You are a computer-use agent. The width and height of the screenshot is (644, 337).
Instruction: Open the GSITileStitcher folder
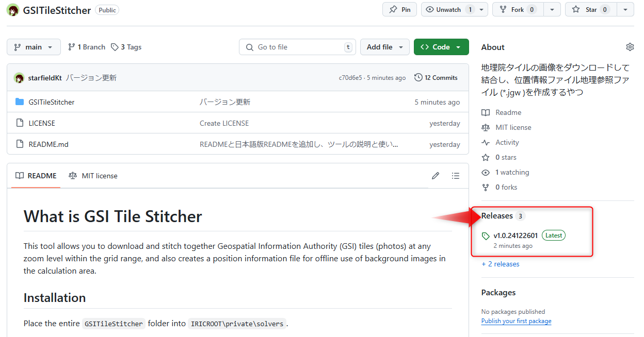click(x=52, y=102)
